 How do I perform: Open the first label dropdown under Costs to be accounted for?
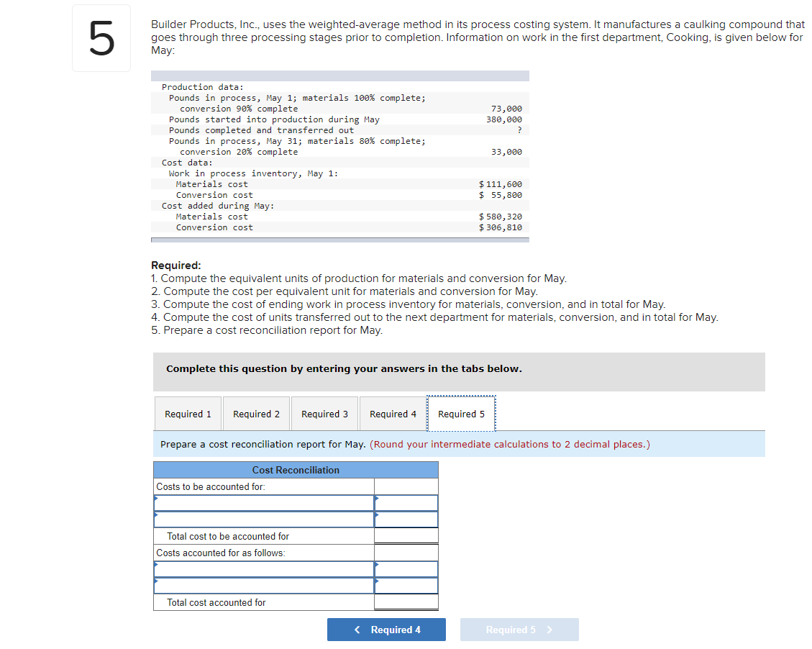[263, 502]
